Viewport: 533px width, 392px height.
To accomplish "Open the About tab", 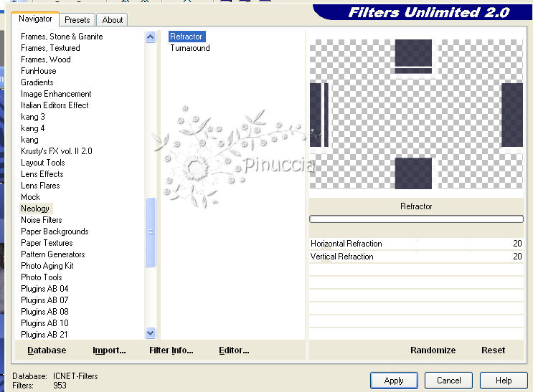I will [112, 19].
